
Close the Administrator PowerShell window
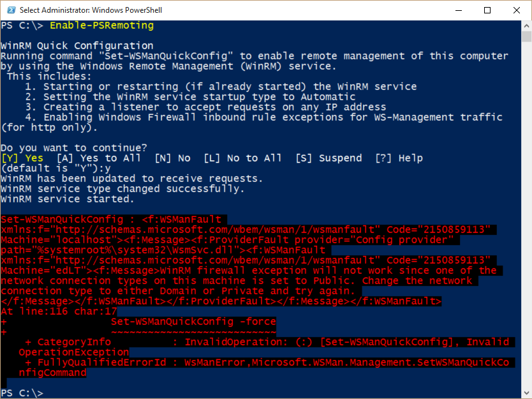[517, 10]
